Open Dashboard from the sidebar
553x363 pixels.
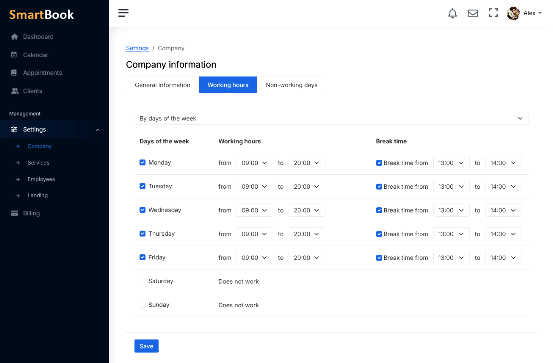(x=38, y=37)
